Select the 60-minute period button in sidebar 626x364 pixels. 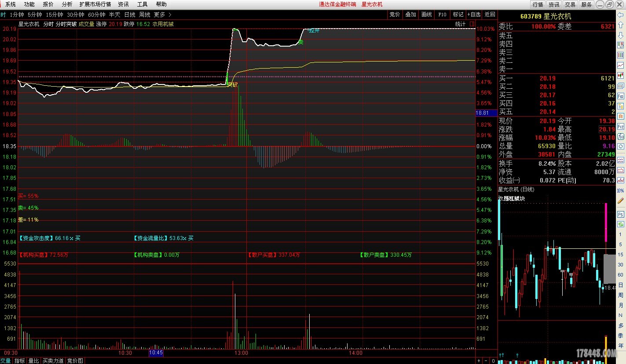point(620,275)
